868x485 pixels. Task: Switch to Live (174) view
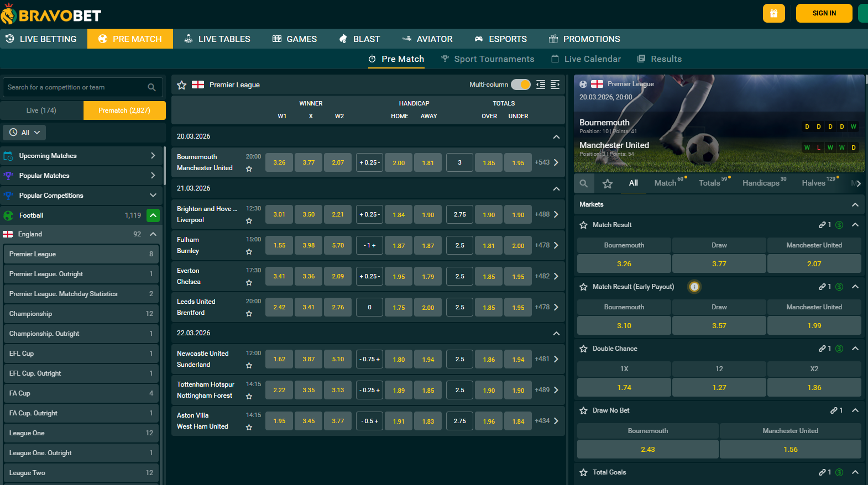click(41, 110)
